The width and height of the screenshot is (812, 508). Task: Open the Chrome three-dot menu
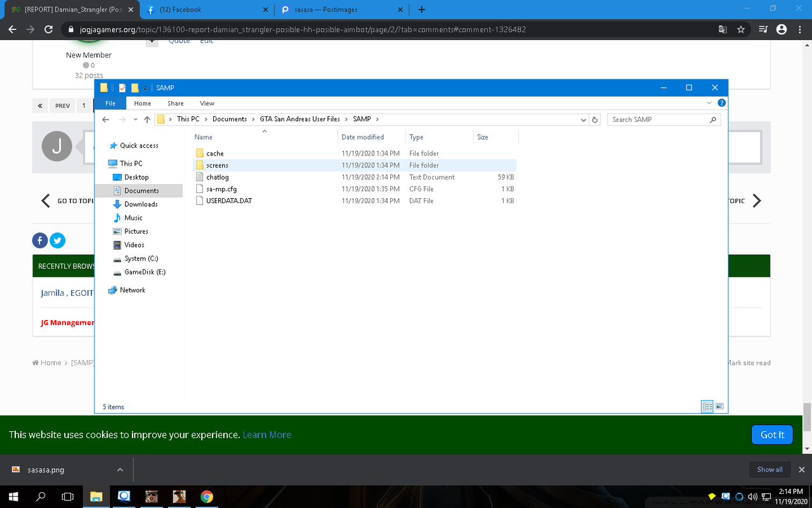[799, 29]
